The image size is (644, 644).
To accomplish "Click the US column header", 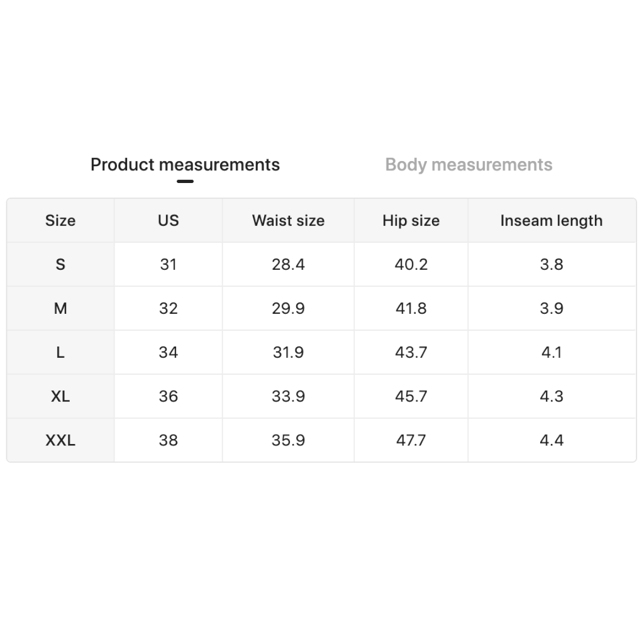I will click(x=168, y=221).
